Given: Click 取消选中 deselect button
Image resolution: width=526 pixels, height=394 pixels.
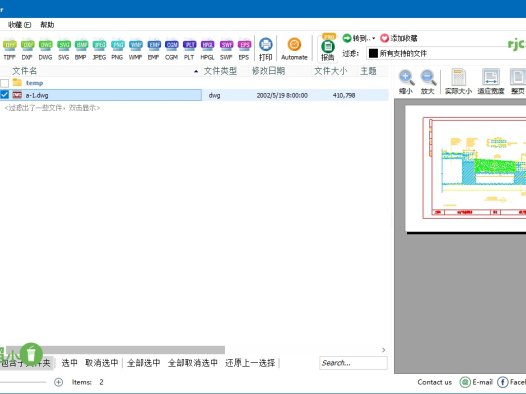Looking at the screenshot, I should click(102, 363).
